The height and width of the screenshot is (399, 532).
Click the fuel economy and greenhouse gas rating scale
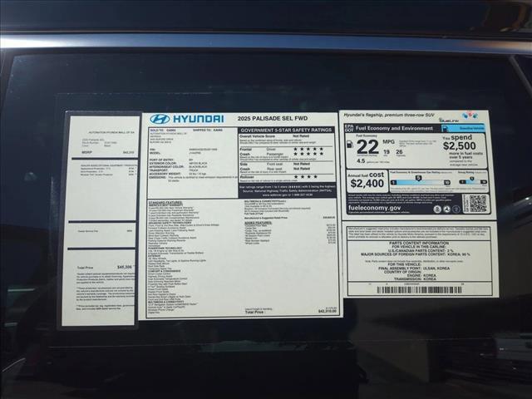coord(421,180)
